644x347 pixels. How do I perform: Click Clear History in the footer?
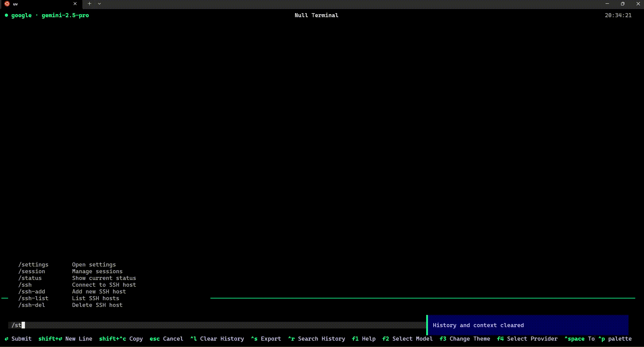tap(217, 339)
